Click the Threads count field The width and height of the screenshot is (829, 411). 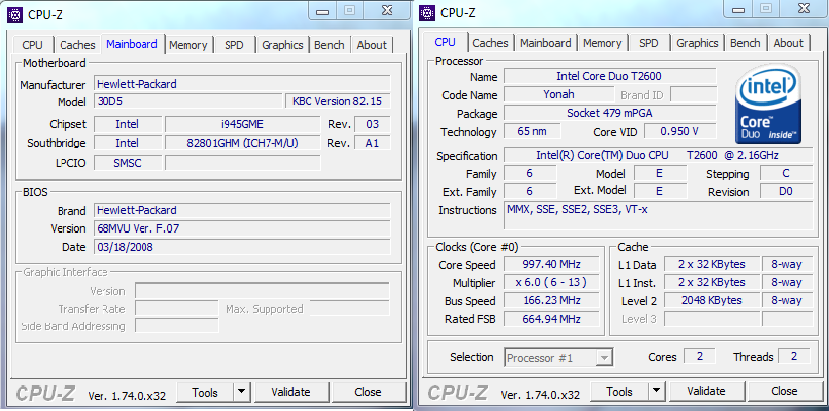pos(794,356)
